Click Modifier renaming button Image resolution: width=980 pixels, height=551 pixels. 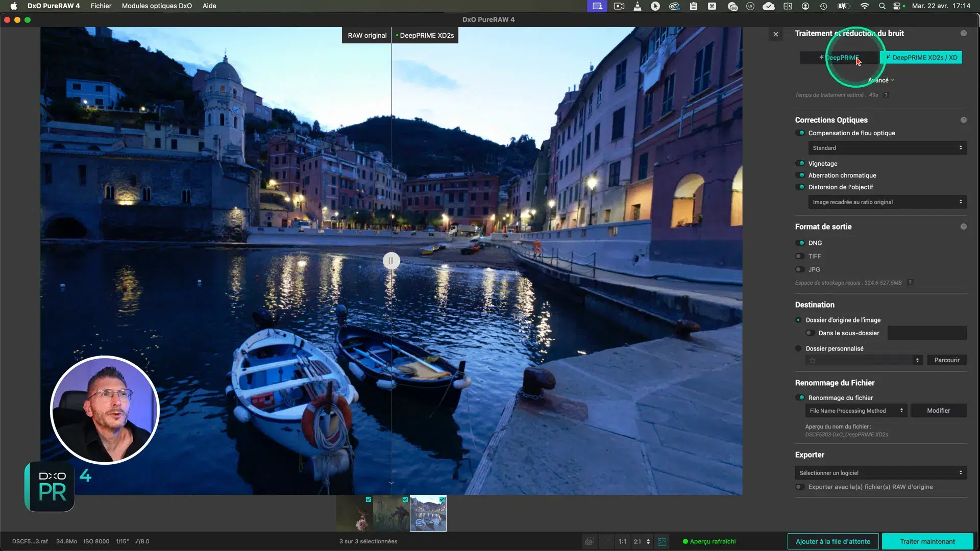[x=939, y=411]
